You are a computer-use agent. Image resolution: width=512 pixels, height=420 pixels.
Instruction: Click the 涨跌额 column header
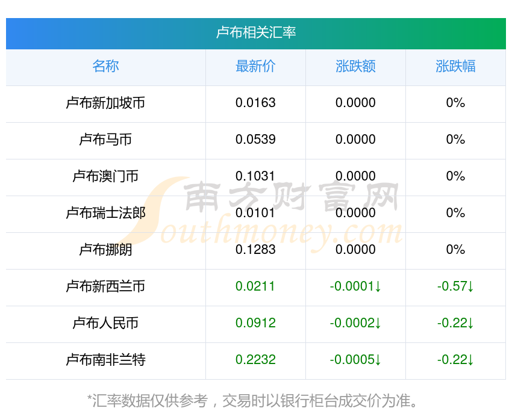point(355,66)
